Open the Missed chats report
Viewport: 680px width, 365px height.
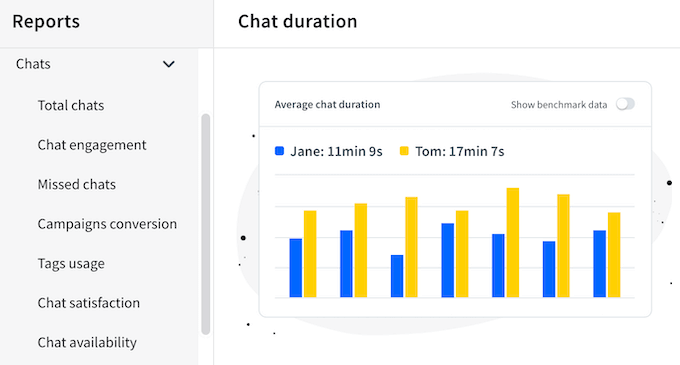(77, 184)
